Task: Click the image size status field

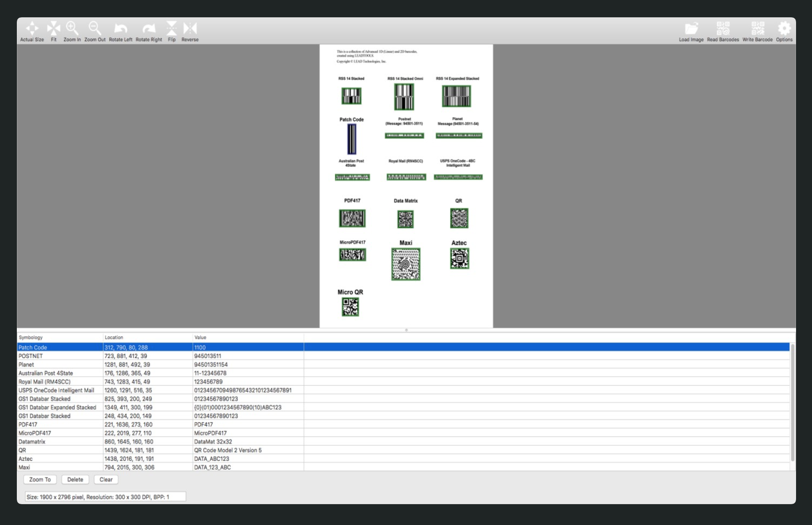Action: tap(105, 497)
